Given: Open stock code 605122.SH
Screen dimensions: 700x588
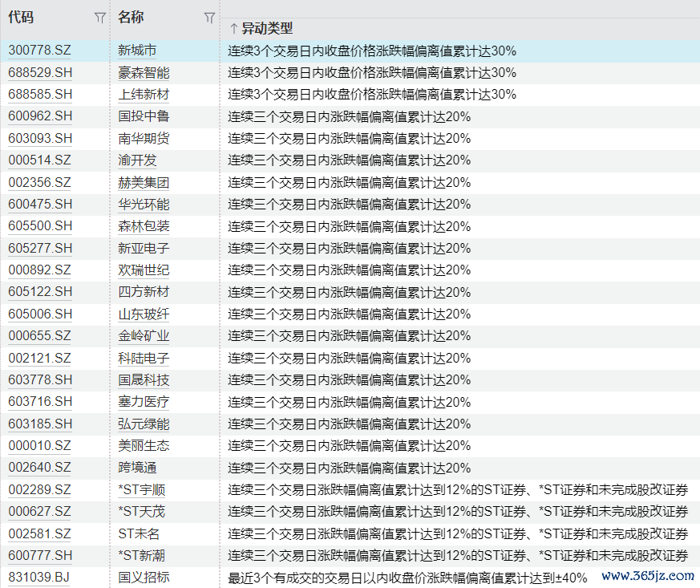Looking at the screenshot, I should point(40,292).
